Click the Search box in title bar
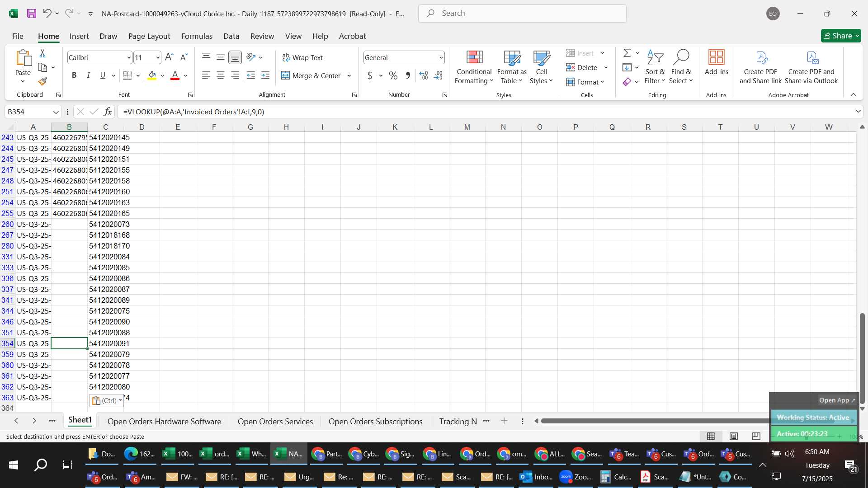This screenshot has width=868, height=488. (x=522, y=14)
